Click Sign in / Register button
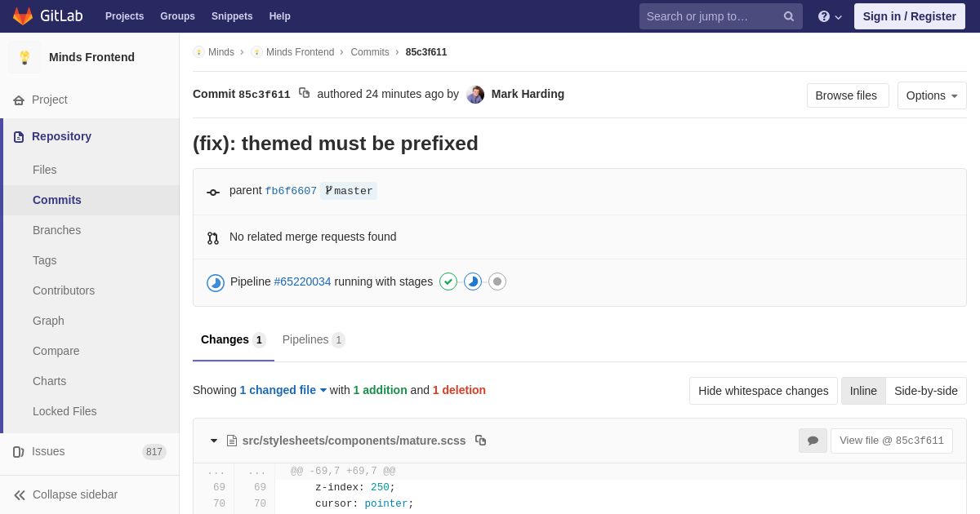 click(x=910, y=16)
